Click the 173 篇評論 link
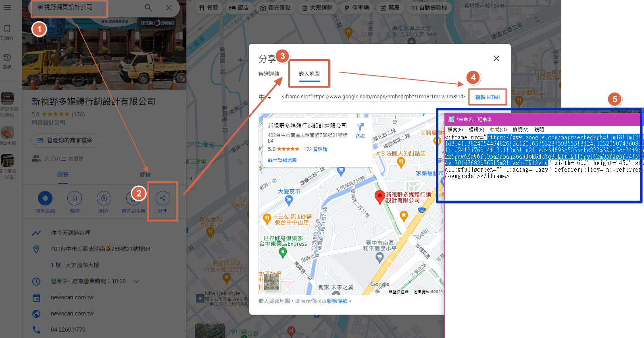 [315, 149]
